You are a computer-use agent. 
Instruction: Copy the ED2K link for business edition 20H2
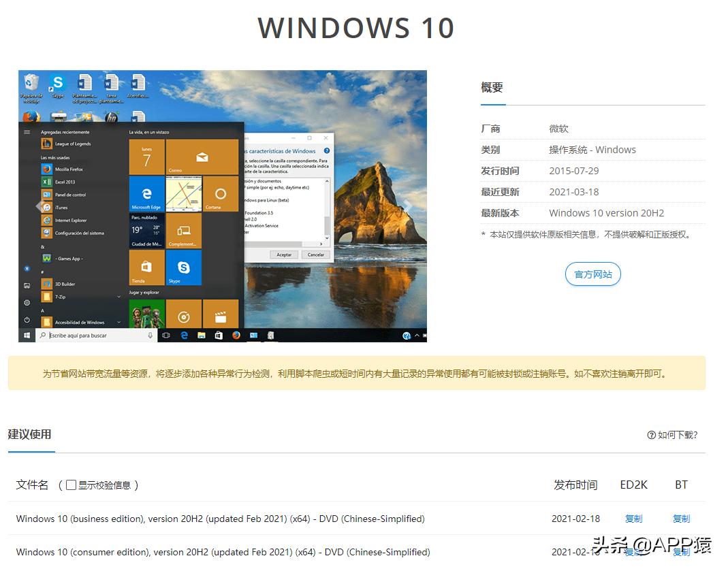(x=633, y=518)
